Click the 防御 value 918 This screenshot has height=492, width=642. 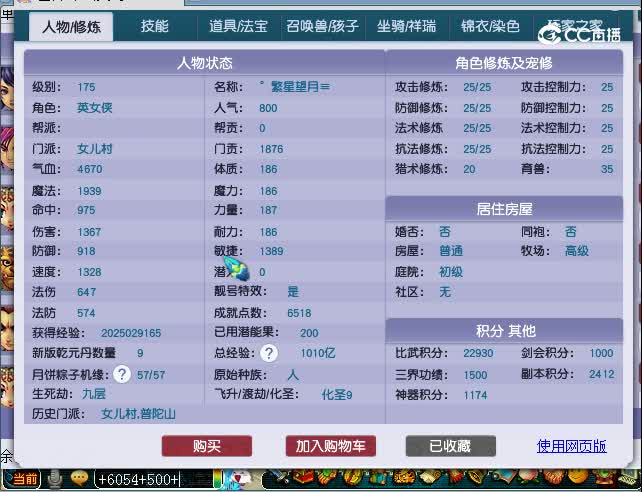pos(86,251)
